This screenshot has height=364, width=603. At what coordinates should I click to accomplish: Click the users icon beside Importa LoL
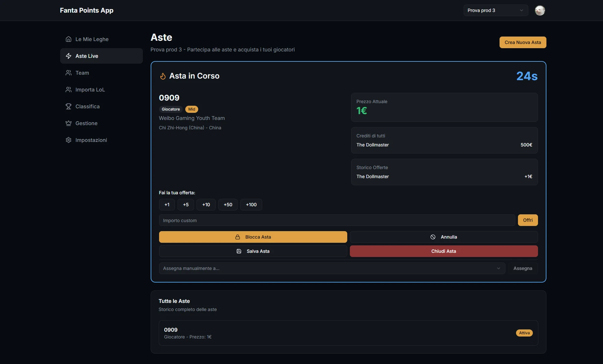pos(69,90)
